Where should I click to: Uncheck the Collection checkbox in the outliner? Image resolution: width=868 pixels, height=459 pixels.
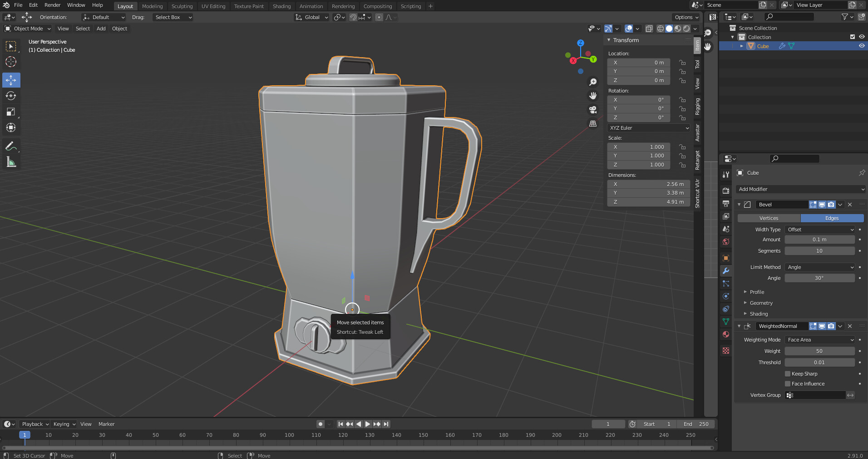tap(852, 37)
